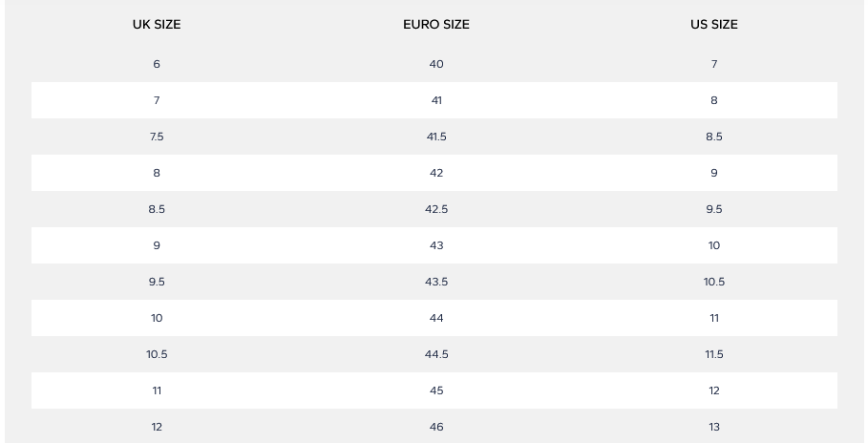Click the UK SIZE column header

click(157, 25)
